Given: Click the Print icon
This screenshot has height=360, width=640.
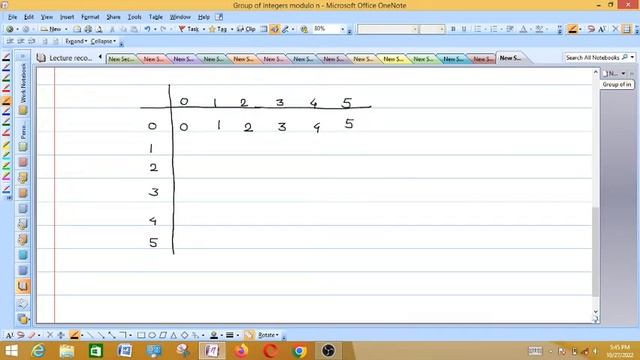Looking at the screenshot, I should pos(88,29).
